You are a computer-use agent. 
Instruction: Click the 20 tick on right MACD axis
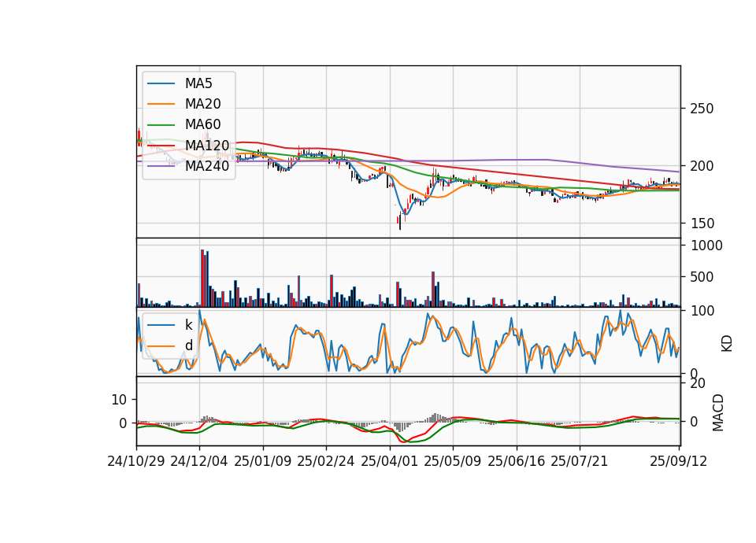(699, 383)
